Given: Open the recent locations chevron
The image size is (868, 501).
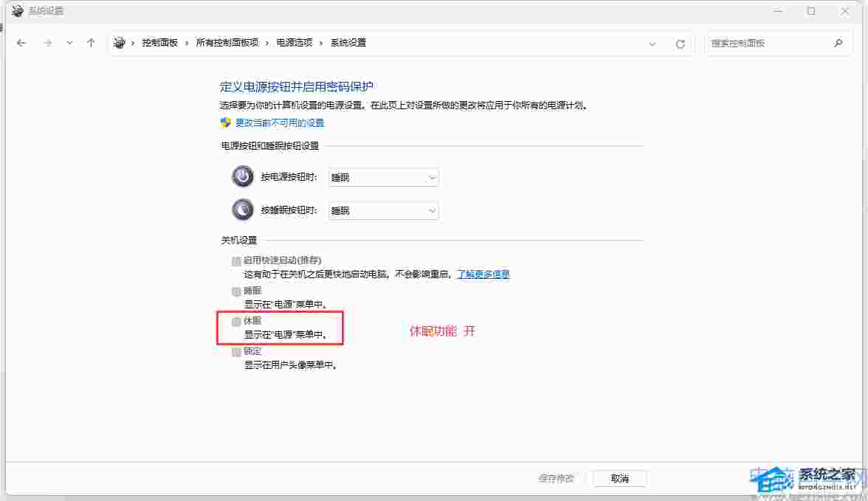Looking at the screenshot, I should [69, 43].
